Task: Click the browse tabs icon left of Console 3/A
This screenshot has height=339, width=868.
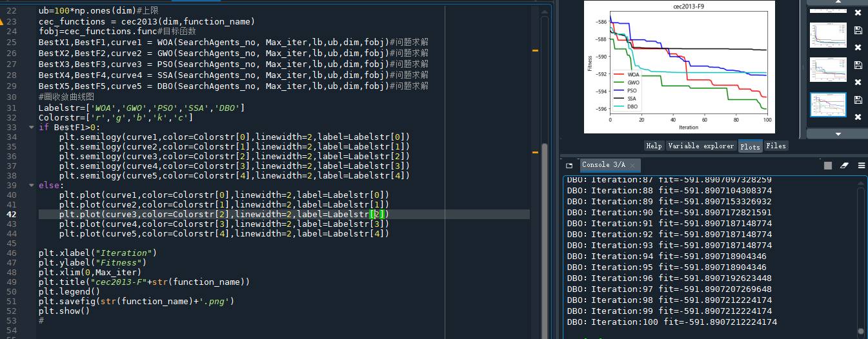Action: tap(569, 165)
